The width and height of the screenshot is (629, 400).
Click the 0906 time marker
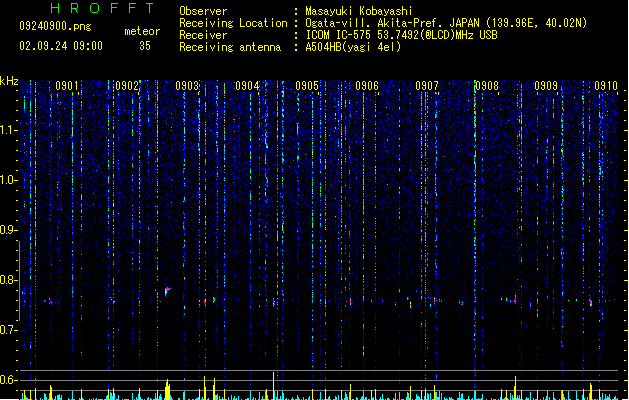[x=367, y=86]
